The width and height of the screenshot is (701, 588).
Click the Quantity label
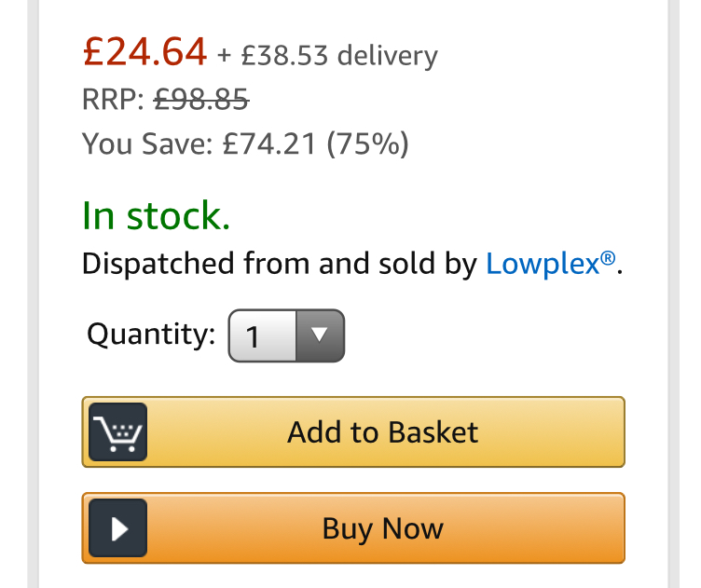point(151,335)
